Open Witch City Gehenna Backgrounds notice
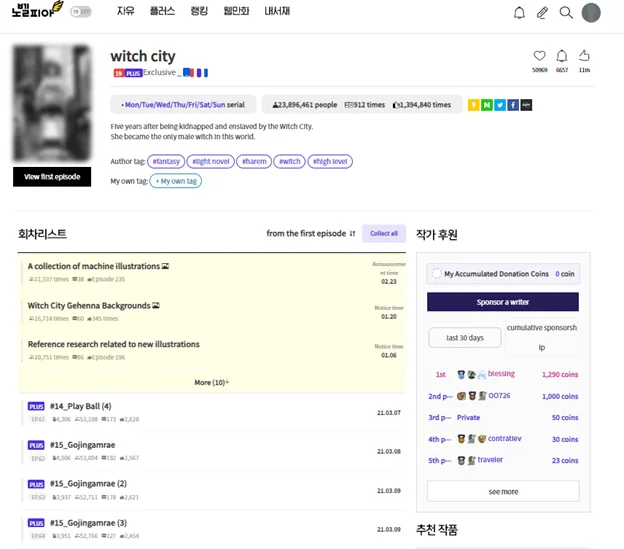Image resolution: width=624 pixels, height=549 pixels. [x=89, y=306]
